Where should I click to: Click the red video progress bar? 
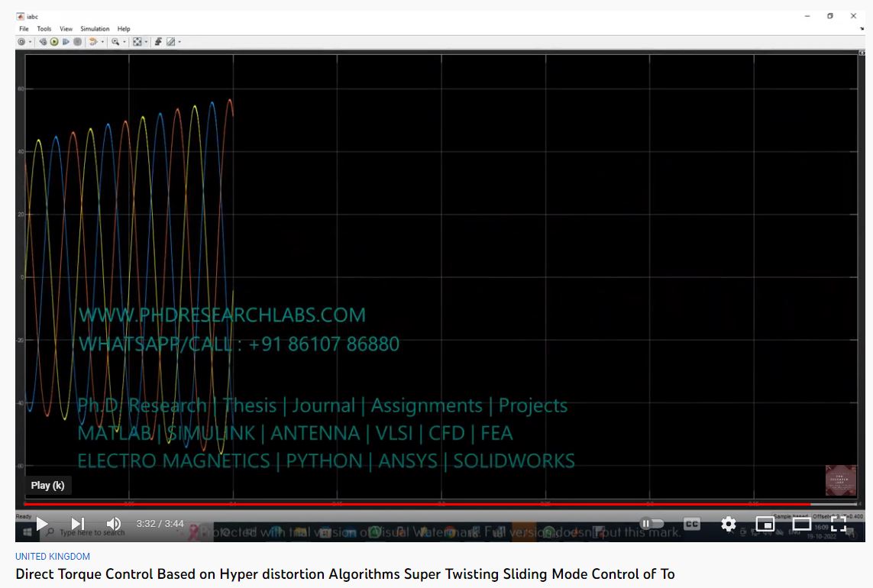(382, 504)
